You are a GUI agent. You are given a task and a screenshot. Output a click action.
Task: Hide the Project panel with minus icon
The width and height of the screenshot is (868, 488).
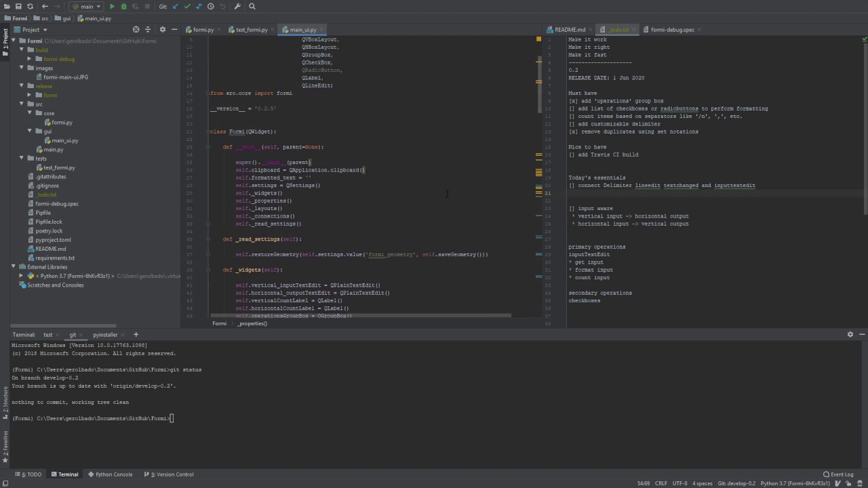(x=174, y=30)
